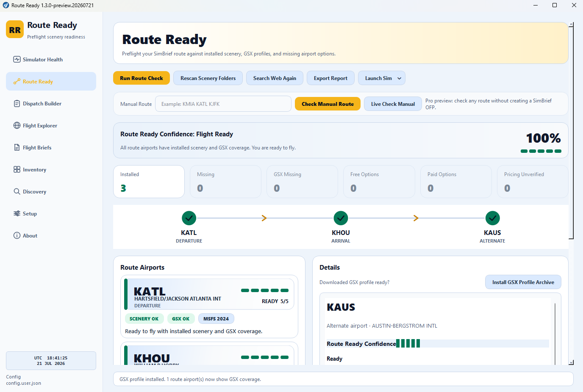Click the KAUS alternate checkmark node
583x392 pixels.
tap(492, 218)
